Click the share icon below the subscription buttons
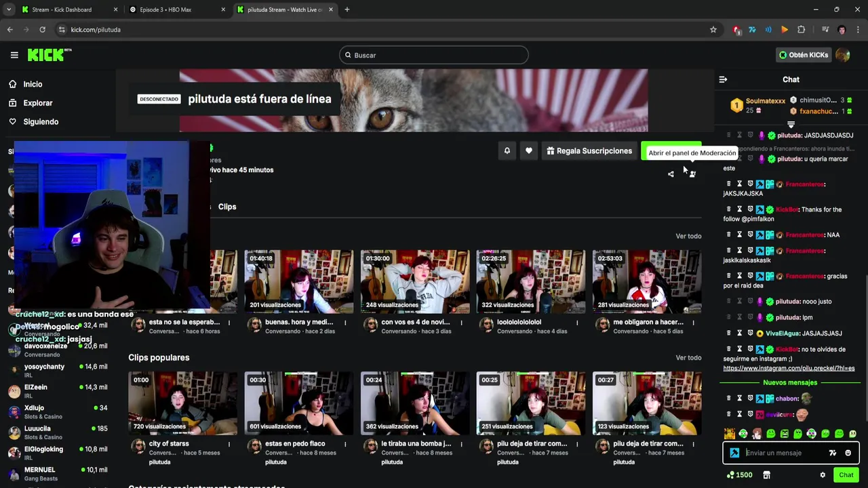The image size is (868, 488). 671,174
